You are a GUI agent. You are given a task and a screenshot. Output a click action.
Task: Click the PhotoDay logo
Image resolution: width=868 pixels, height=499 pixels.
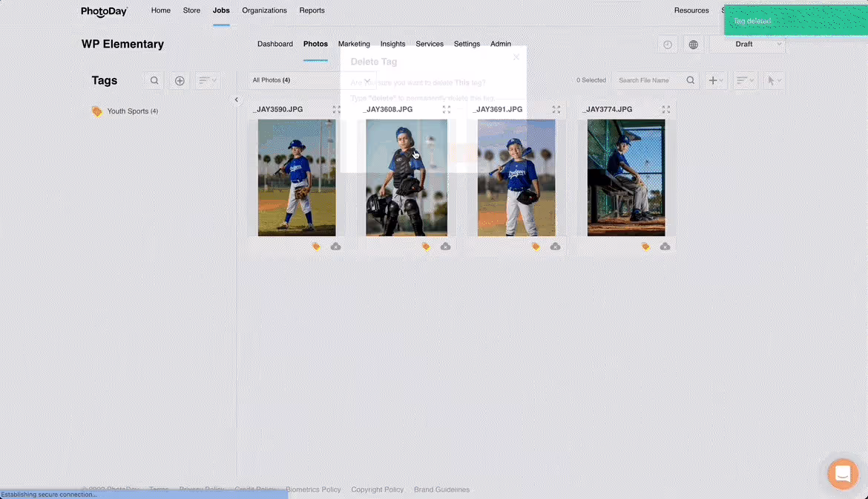tap(104, 11)
